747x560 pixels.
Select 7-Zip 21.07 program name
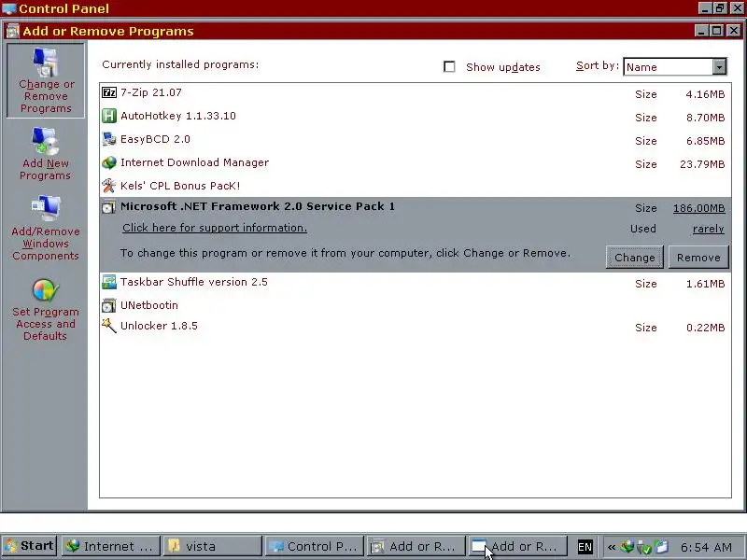(151, 92)
